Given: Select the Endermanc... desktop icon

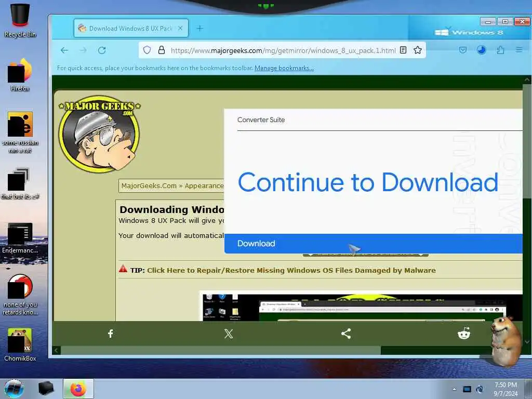Looking at the screenshot, I should click(20, 237).
